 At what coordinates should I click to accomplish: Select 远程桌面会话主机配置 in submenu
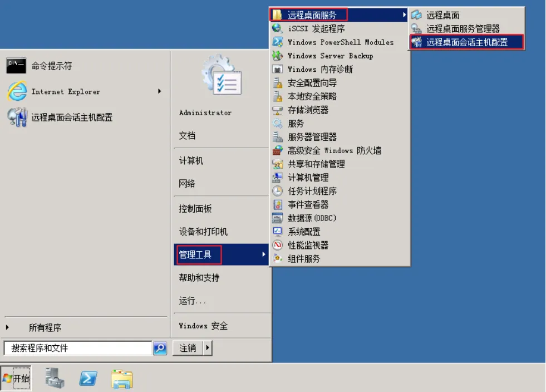click(466, 42)
